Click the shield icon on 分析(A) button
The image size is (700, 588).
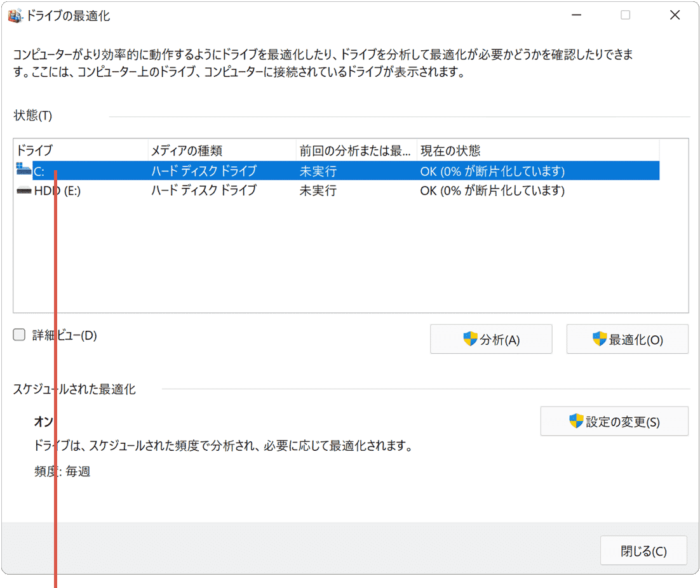(470, 339)
